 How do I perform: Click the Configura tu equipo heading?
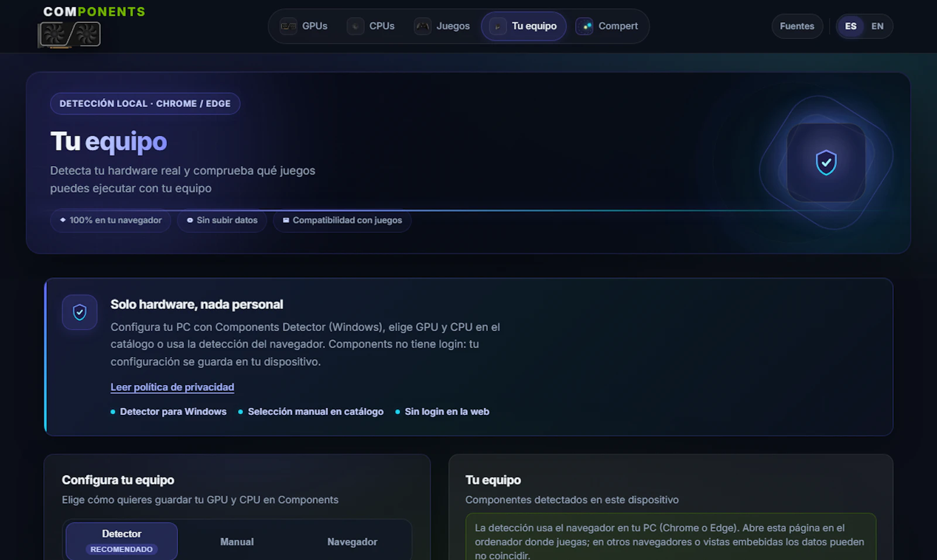[x=118, y=480]
